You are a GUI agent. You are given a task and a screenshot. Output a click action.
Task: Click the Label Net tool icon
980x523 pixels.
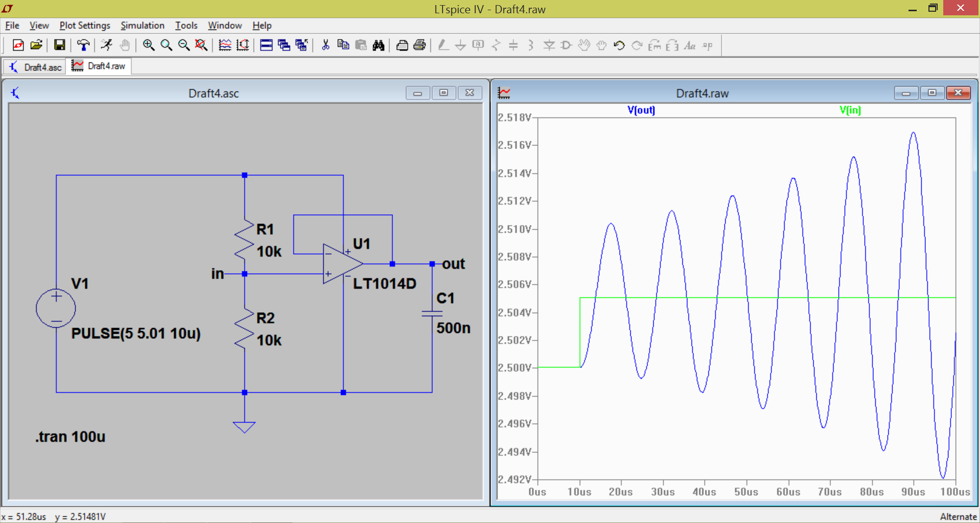[478, 45]
